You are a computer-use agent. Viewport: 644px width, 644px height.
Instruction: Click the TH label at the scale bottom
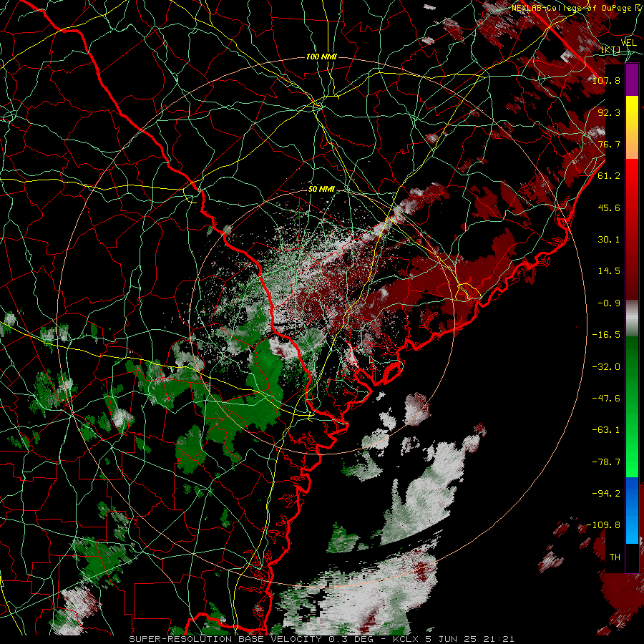(x=615, y=557)
